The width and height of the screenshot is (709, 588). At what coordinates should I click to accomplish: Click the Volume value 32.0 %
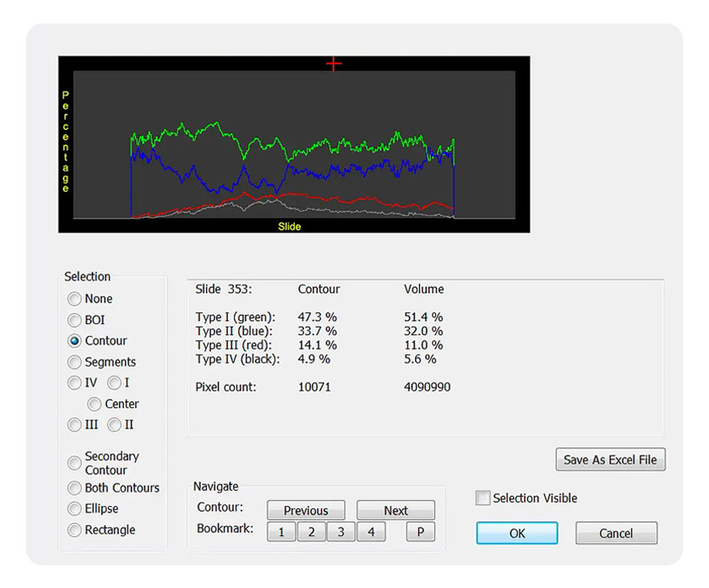(x=423, y=332)
